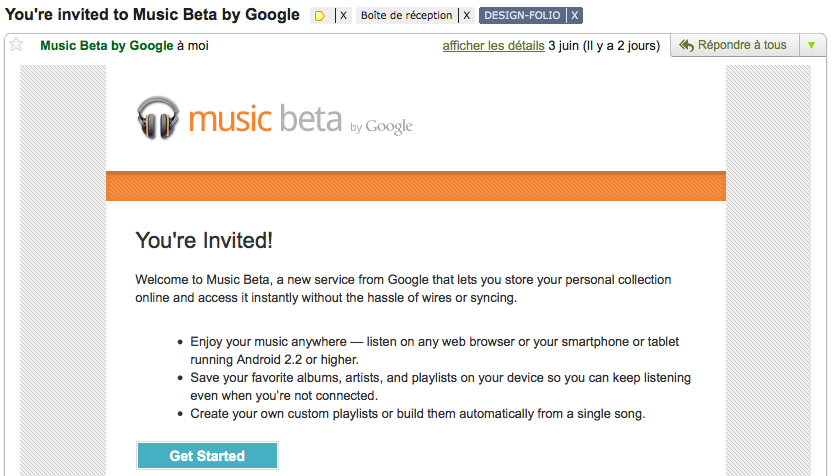Click the Get Started button
833x476 pixels.
pyautogui.click(x=207, y=456)
